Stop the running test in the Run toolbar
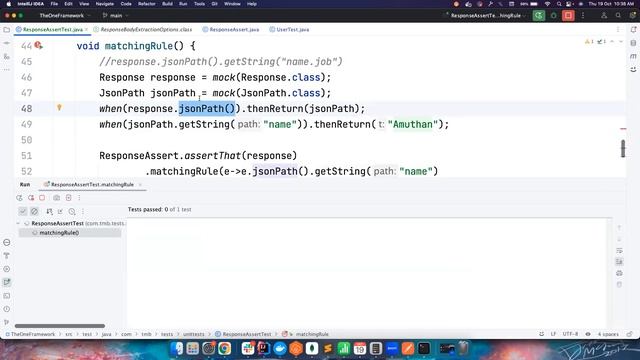Screen dimensions: 640x360 coord(42,198)
